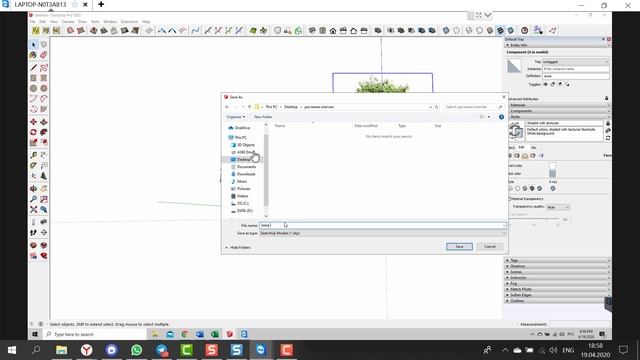The width and height of the screenshot is (640, 360).
Task: Select the Pan hand tool
Action: [x=44, y=189]
